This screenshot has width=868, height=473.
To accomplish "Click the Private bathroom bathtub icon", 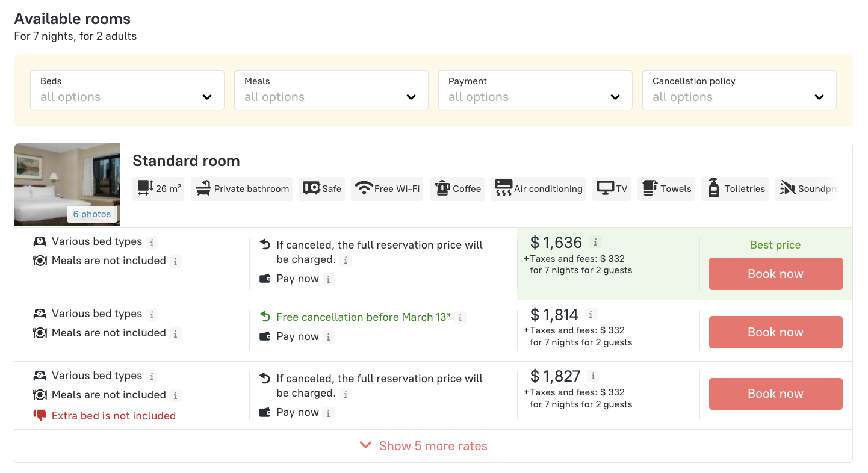I will click(x=203, y=188).
